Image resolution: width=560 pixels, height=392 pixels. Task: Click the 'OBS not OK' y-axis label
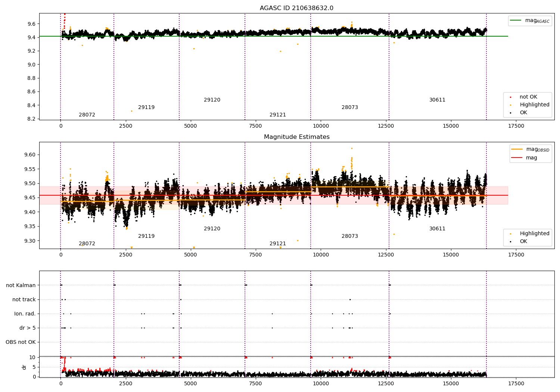(21, 342)
